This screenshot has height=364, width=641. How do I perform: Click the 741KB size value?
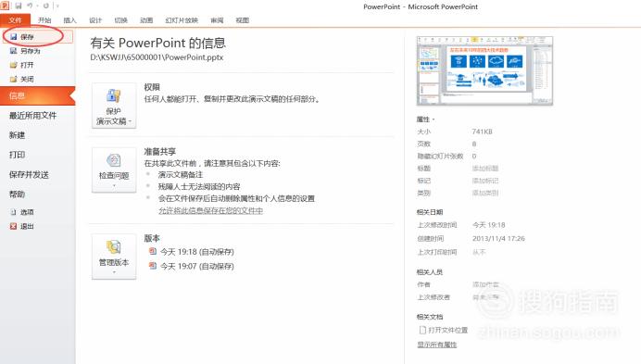pos(482,132)
